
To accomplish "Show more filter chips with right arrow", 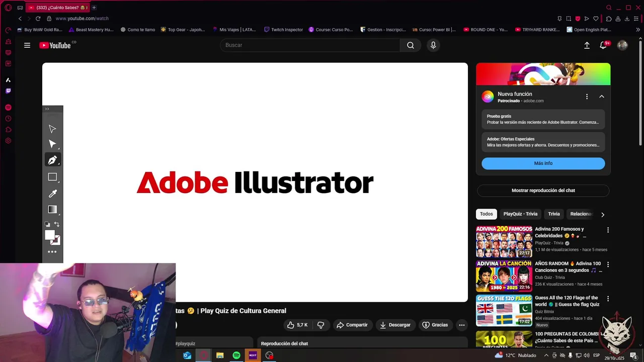I will click(603, 215).
